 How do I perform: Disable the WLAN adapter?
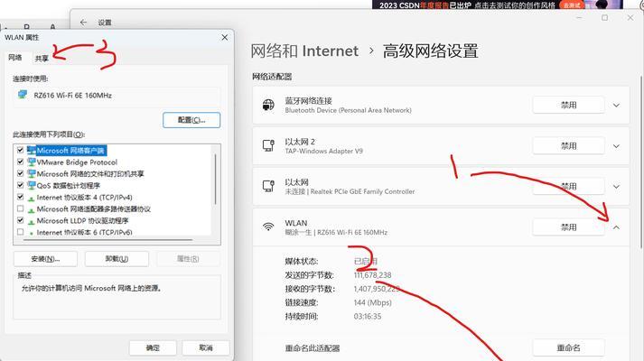(568, 227)
